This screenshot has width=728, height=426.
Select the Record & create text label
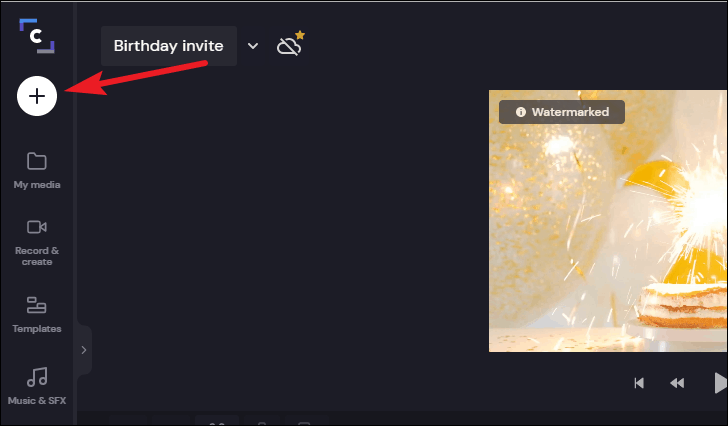click(x=37, y=256)
